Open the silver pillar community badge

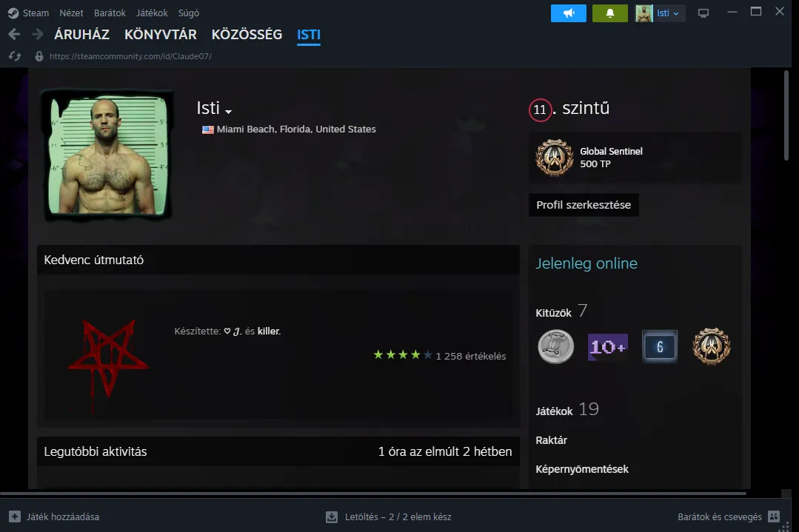click(556, 347)
